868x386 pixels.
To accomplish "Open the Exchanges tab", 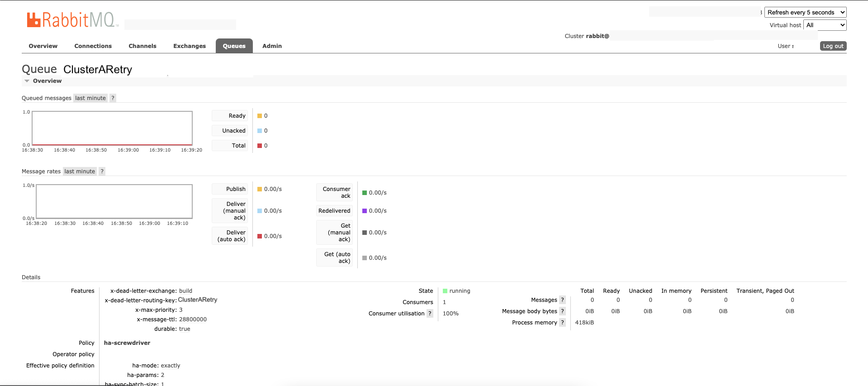I will 190,46.
